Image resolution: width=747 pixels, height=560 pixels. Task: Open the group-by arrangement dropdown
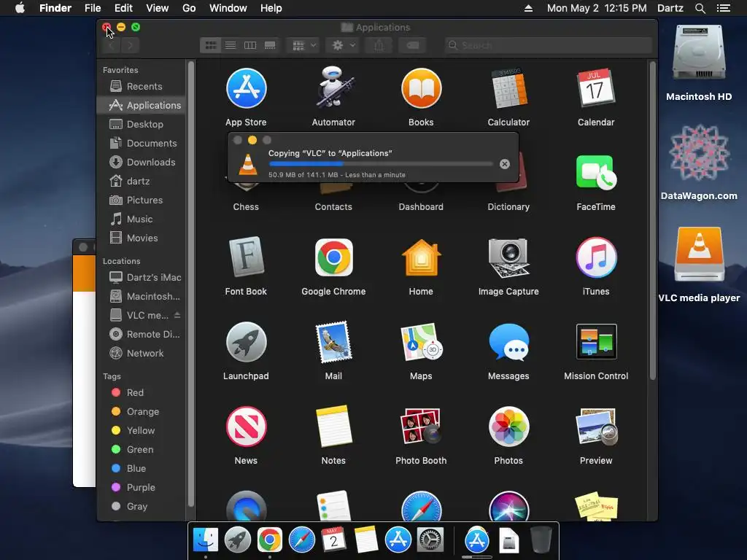[303, 45]
